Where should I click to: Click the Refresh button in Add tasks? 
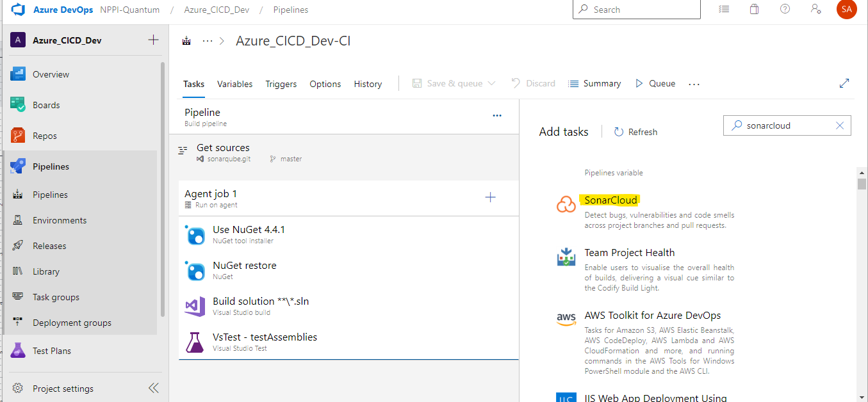pyautogui.click(x=635, y=132)
